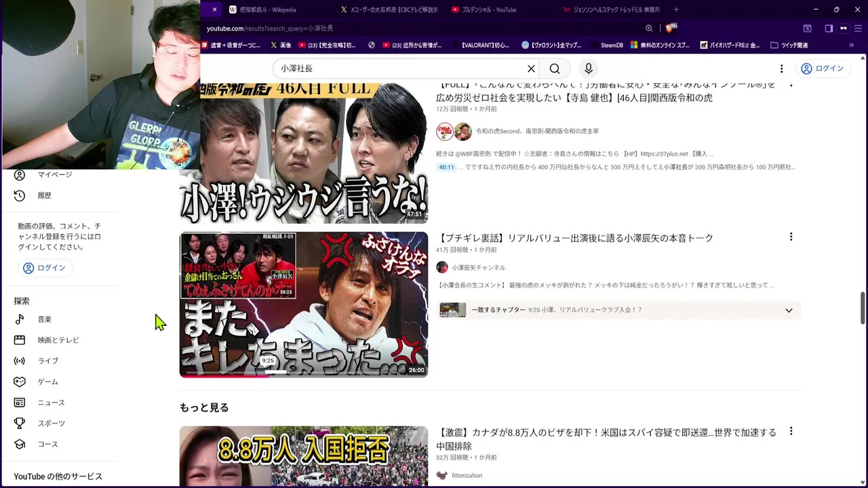Open the 速書+吸音 bookmark
The width and height of the screenshot is (868, 488).
231,45
